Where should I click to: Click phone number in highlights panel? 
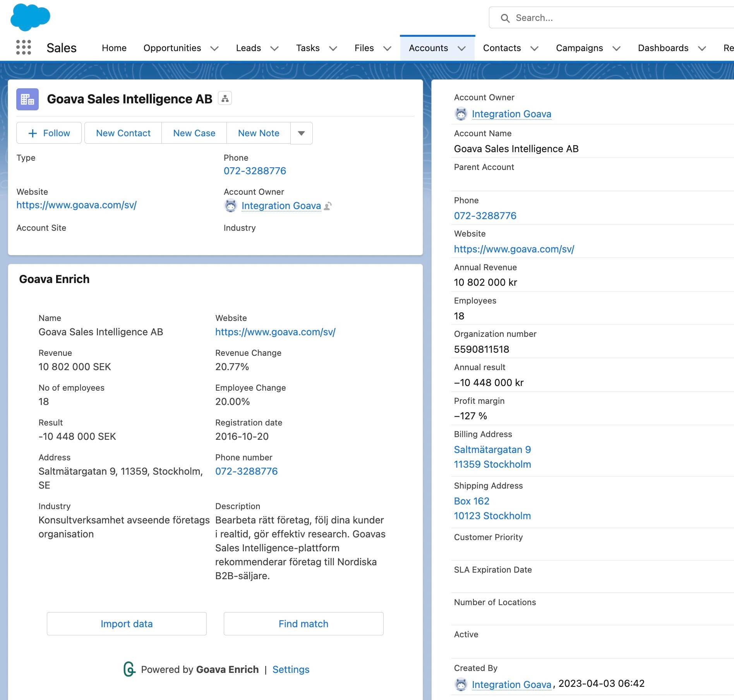coord(255,171)
